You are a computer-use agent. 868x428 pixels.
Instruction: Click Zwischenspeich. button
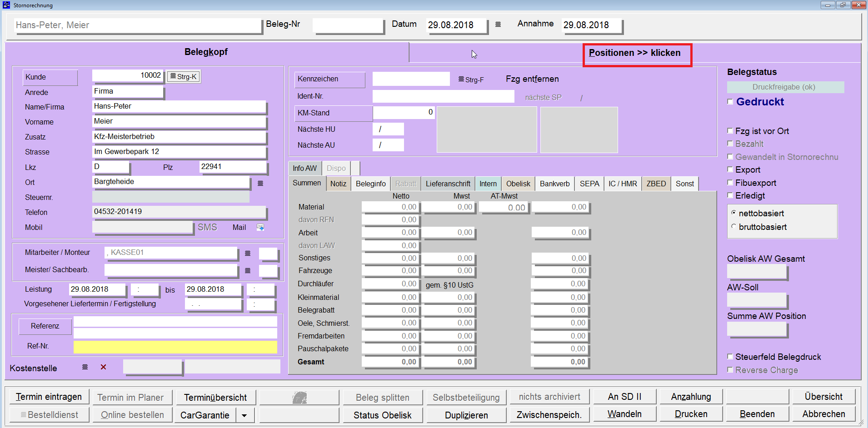549,414
